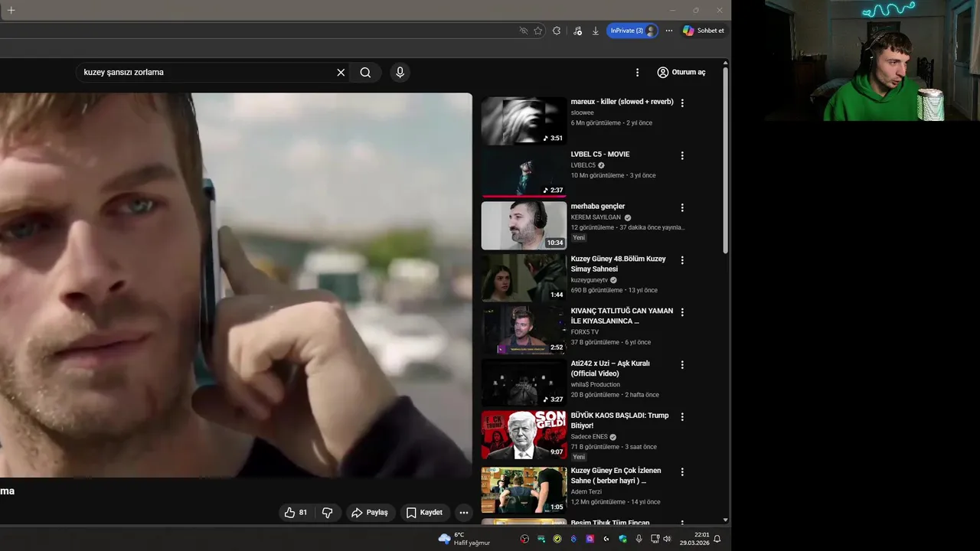Open a new browser tab with plus
Viewport: 980px width, 551px height.
point(11,10)
